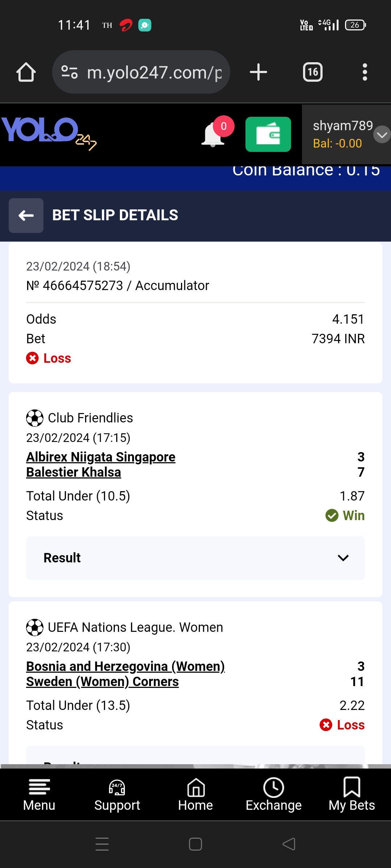This screenshot has height=868, width=391.
Task: Go to Home in bottom navigation
Action: coord(195,795)
